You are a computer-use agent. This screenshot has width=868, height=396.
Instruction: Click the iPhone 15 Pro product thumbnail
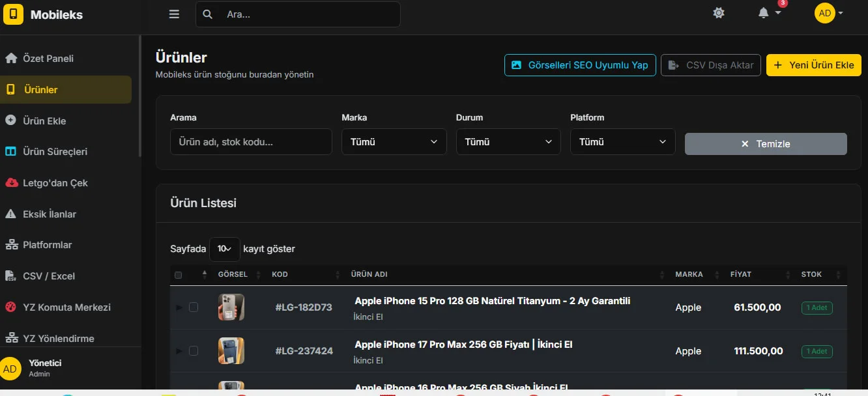coord(231,307)
